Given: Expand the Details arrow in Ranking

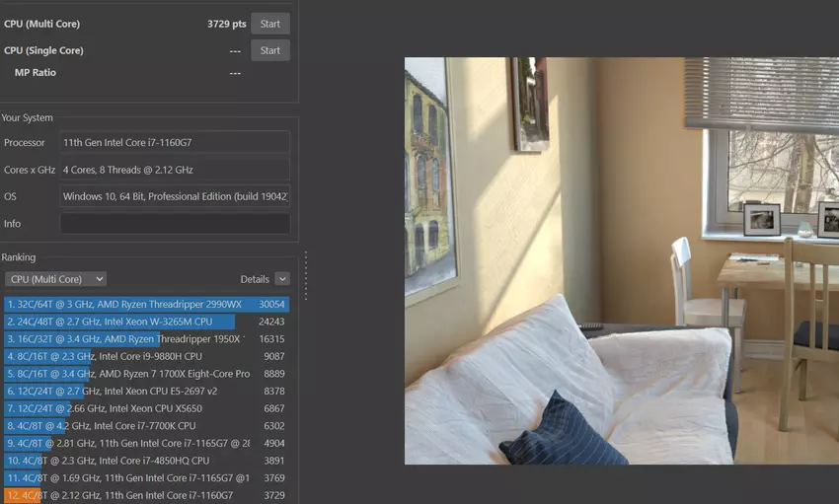Looking at the screenshot, I should coord(282,279).
